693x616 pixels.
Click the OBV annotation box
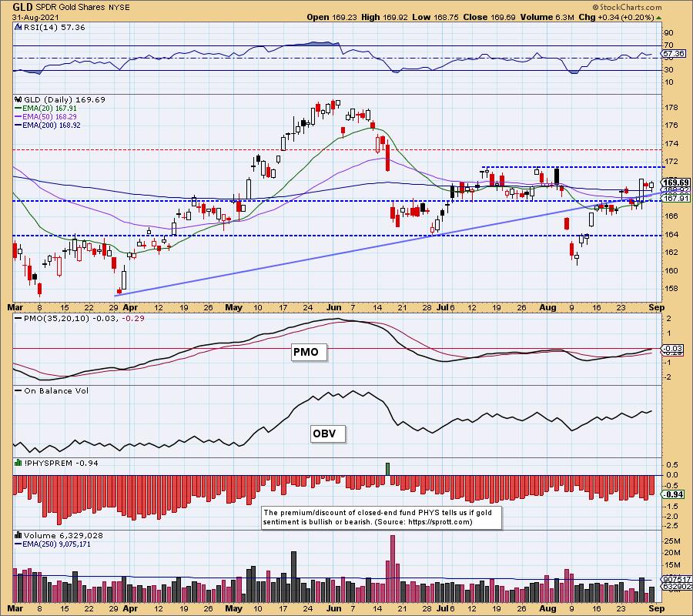[327, 434]
